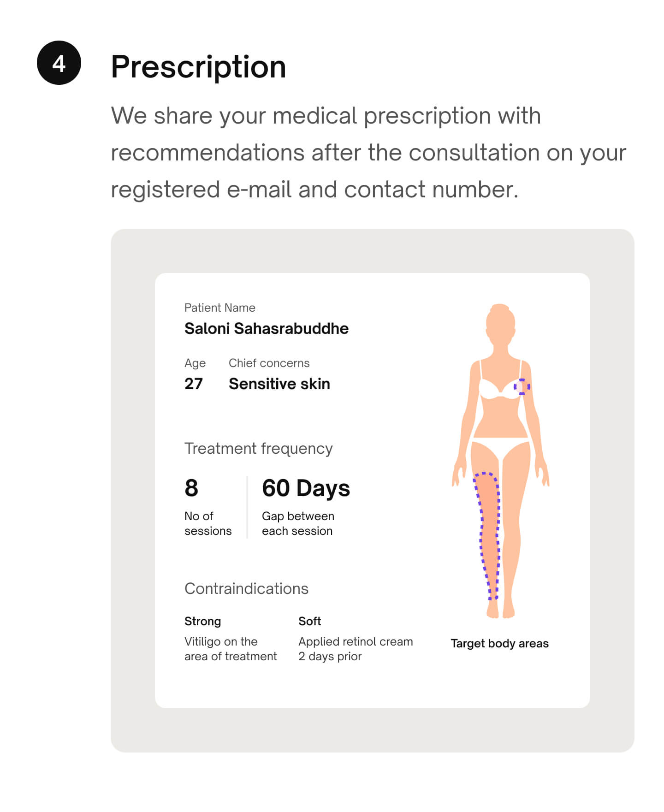Select the Strong contraindication label

pyautogui.click(x=202, y=621)
